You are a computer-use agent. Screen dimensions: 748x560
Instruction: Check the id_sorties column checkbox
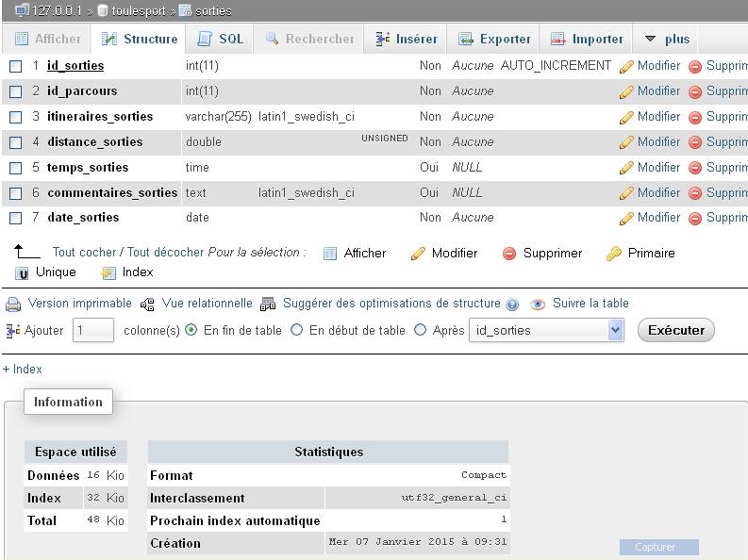[x=15, y=66]
